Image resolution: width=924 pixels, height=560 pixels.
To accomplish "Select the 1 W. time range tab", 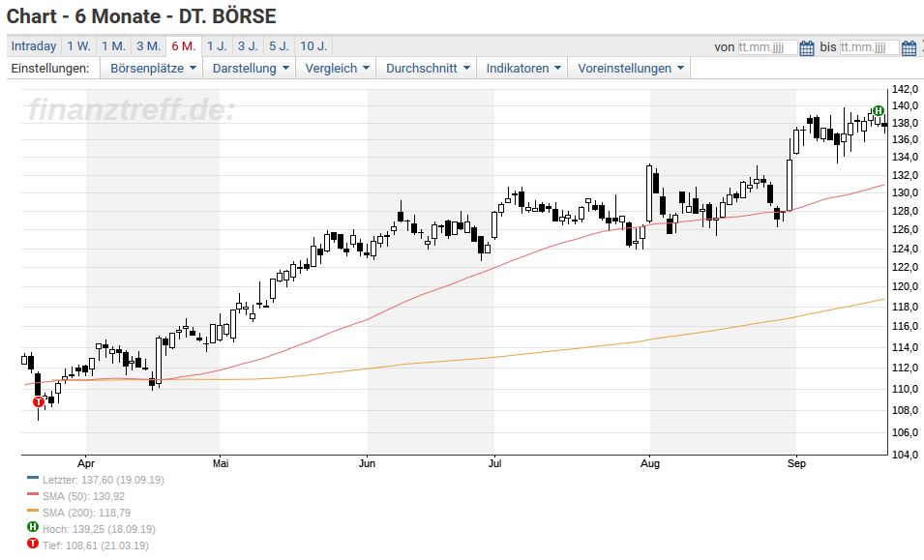I will click(79, 45).
